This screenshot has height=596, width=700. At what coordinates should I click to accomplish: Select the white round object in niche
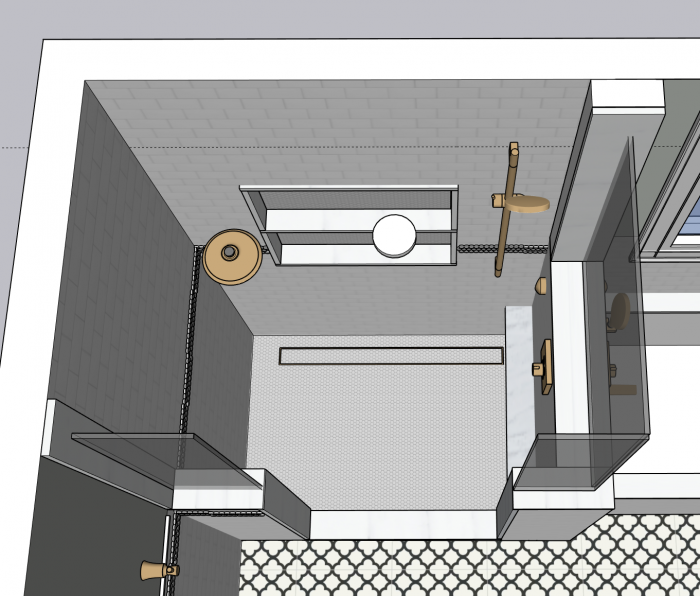(394, 236)
